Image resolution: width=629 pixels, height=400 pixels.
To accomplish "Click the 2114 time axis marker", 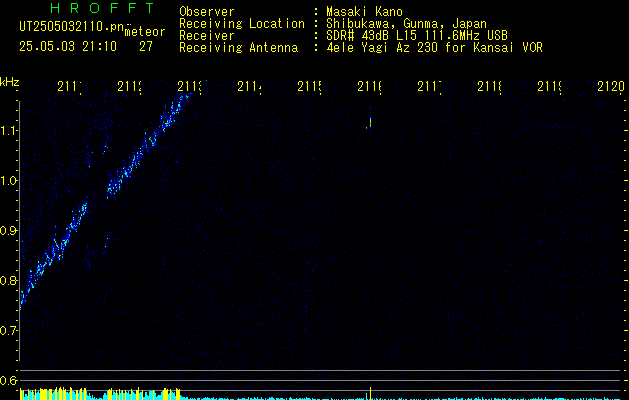I will click(x=250, y=87).
